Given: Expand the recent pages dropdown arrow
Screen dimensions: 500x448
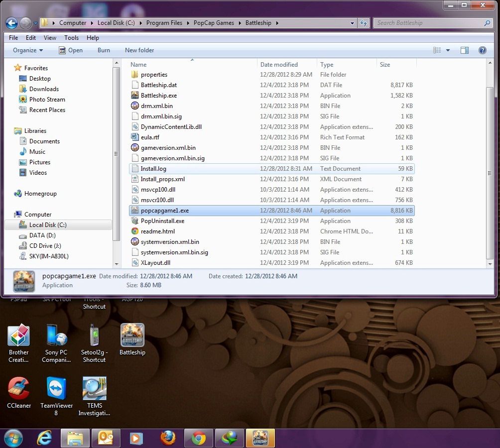Looking at the screenshot, I should 35,23.
